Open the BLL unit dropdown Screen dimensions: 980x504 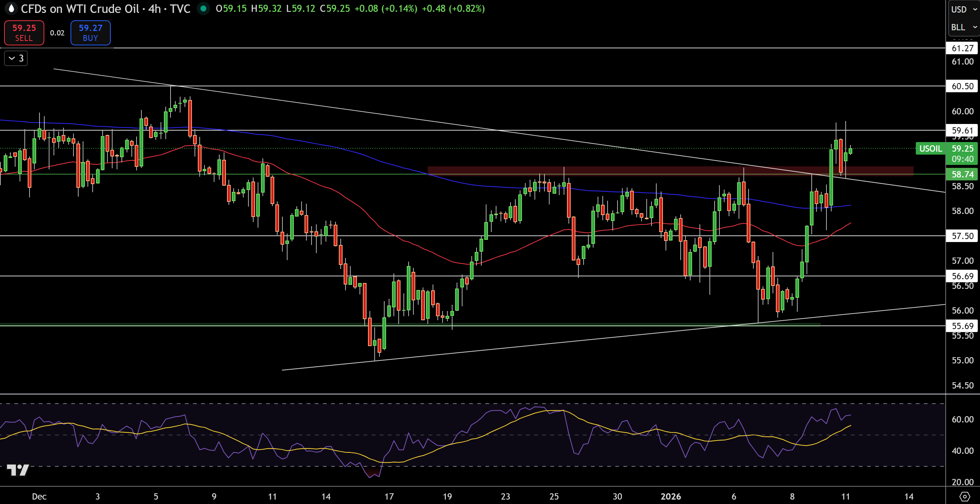[963, 27]
